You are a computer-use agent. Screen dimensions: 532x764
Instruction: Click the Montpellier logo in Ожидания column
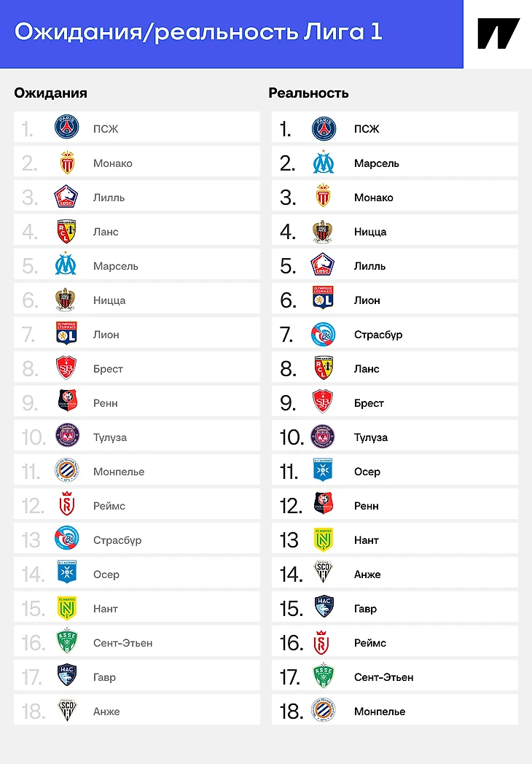pyautogui.click(x=67, y=471)
